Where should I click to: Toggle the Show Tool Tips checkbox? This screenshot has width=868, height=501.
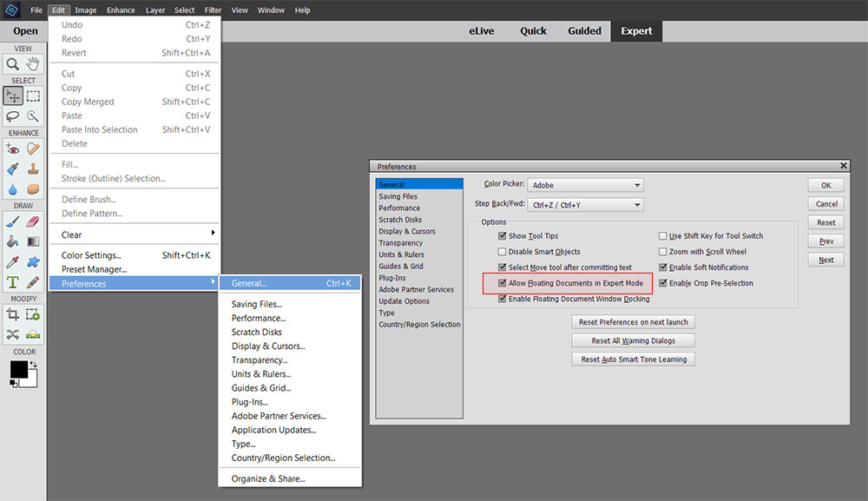[x=502, y=236]
